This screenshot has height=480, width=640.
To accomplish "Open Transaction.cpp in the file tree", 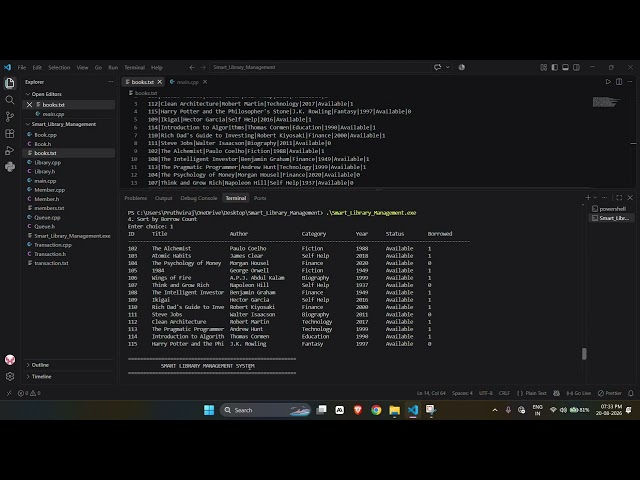I will pyautogui.click(x=53, y=245).
